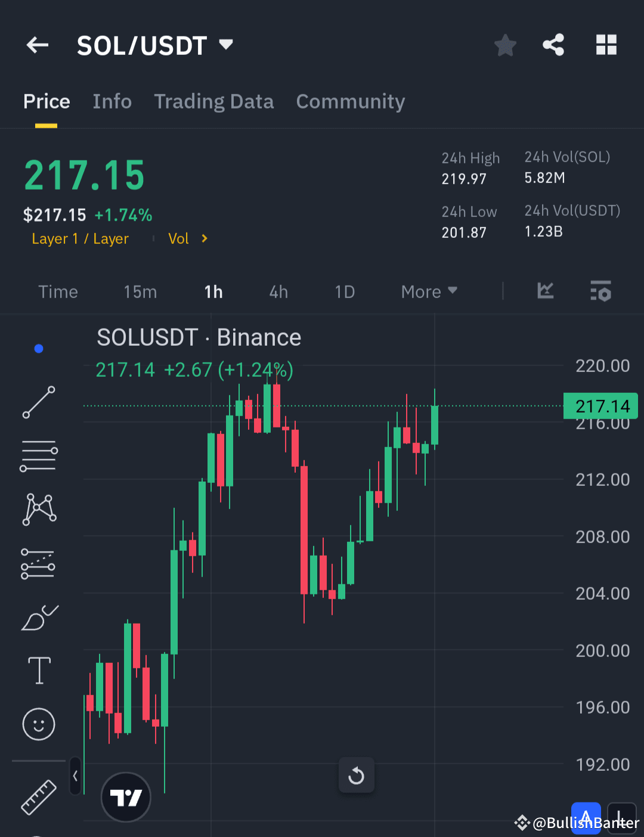Open chart settings with gear icon
The width and height of the screenshot is (644, 837).
(x=600, y=292)
